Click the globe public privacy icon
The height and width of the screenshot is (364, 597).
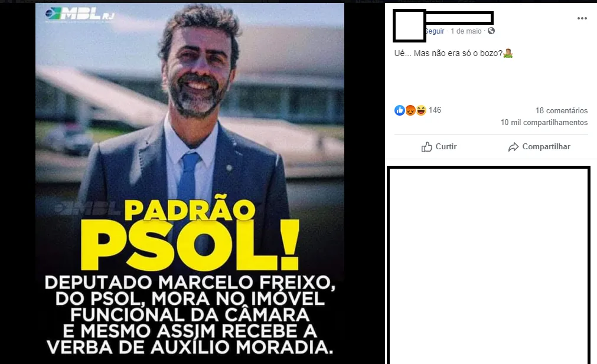tap(491, 31)
